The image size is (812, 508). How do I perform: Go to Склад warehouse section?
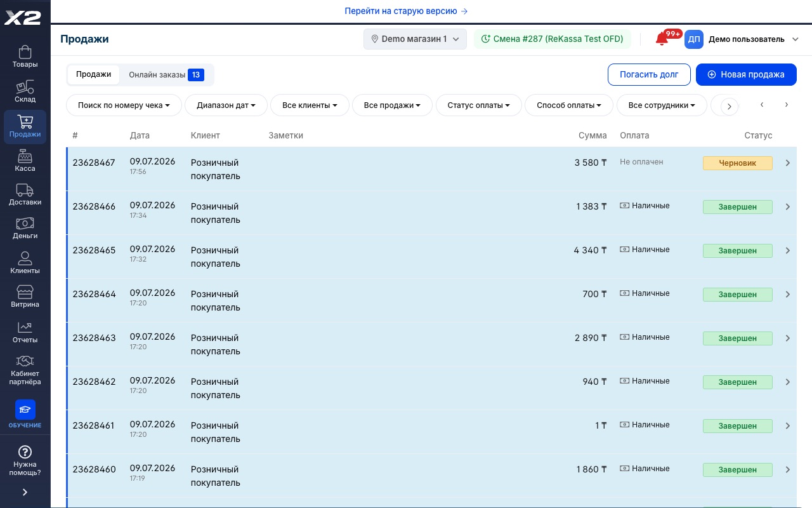coord(25,91)
